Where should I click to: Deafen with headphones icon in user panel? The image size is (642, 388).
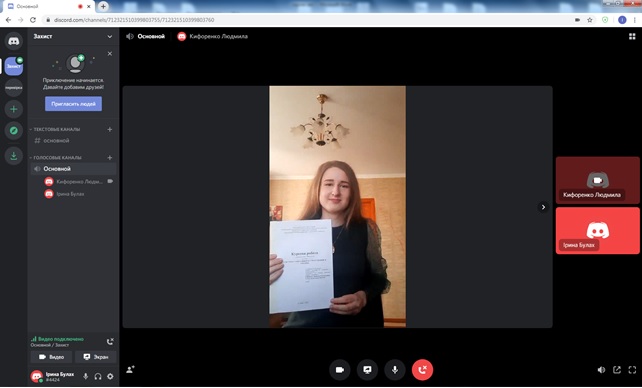tap(98, 376)
